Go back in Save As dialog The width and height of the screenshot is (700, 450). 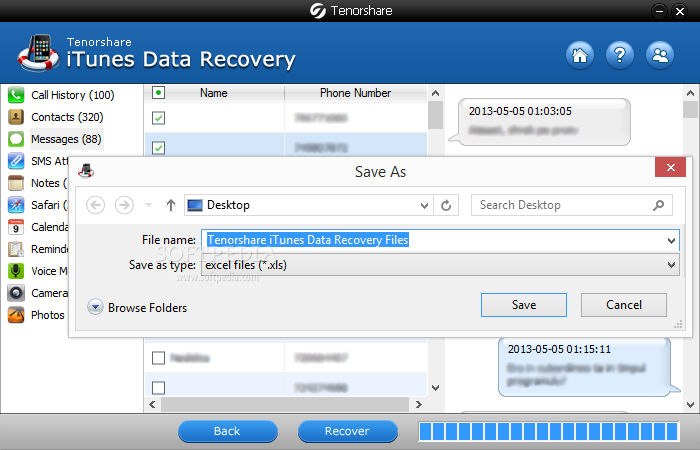96,205
